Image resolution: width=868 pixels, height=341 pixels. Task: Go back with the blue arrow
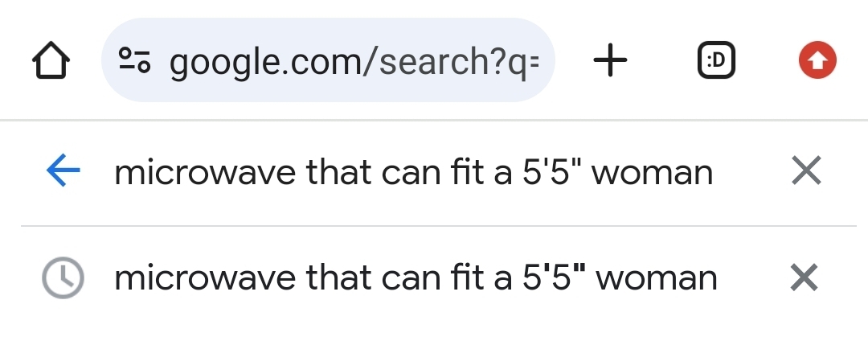click(63, 171)
